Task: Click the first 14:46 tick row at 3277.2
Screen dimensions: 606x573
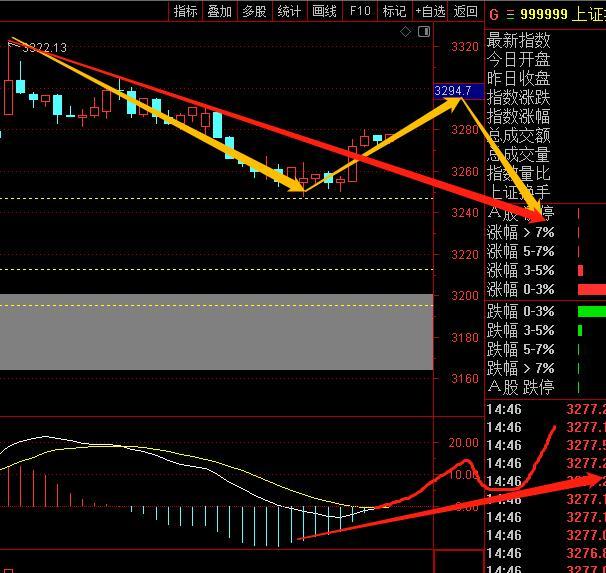Action: [545, 409]
